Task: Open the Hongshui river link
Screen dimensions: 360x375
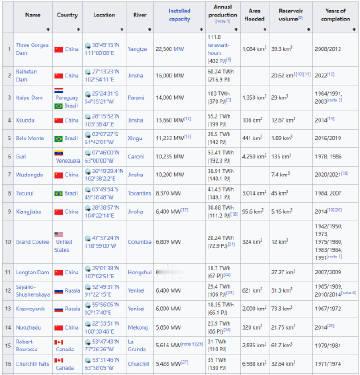Action: 139,272
